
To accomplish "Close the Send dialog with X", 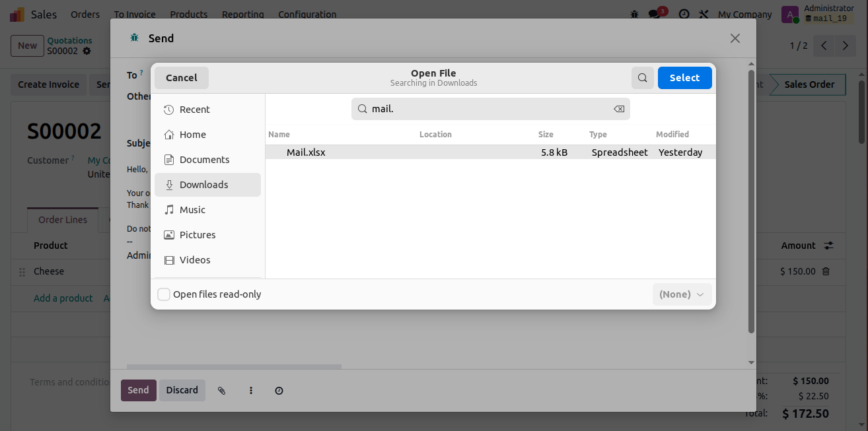I will (735, 38).
